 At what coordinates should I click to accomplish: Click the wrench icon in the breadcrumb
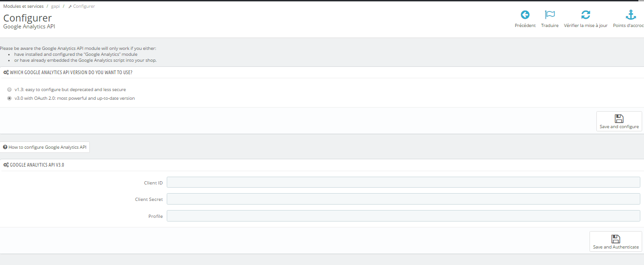[70, 6]
